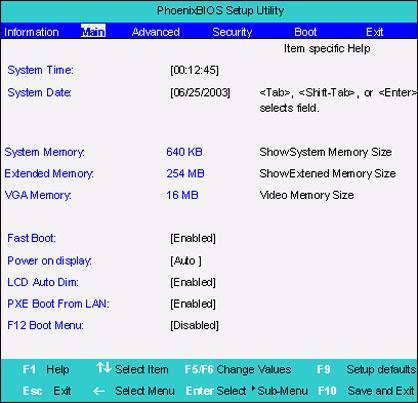Click the System Date label
The height and width of the screenshot is (403, 418).
point(39,92)
